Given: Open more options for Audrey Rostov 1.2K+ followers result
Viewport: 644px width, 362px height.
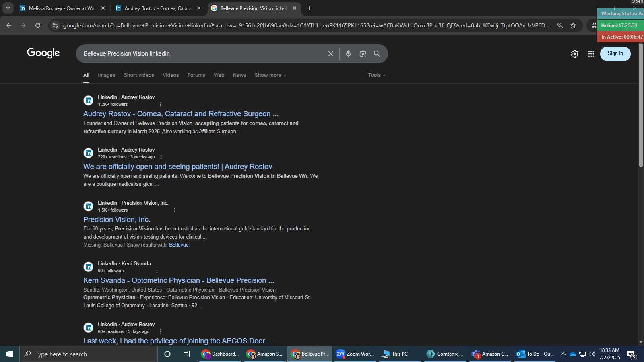Looking at the screenshot, I should pos(161,105).
